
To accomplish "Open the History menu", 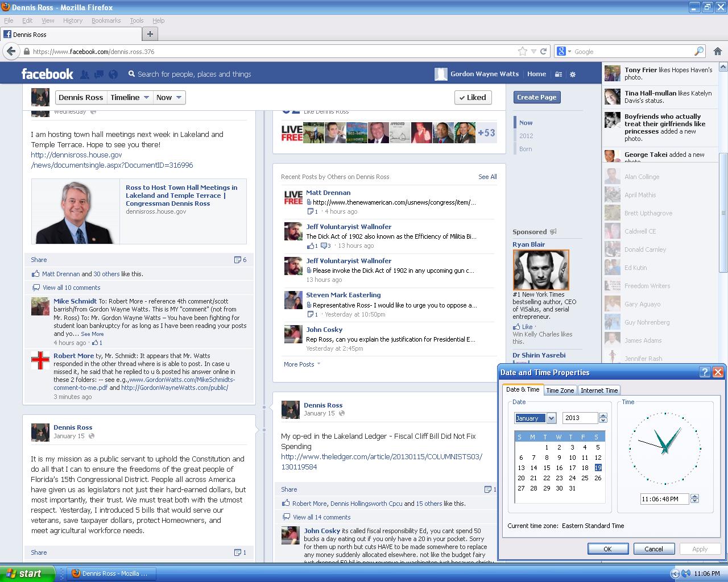I will point(73,20).
